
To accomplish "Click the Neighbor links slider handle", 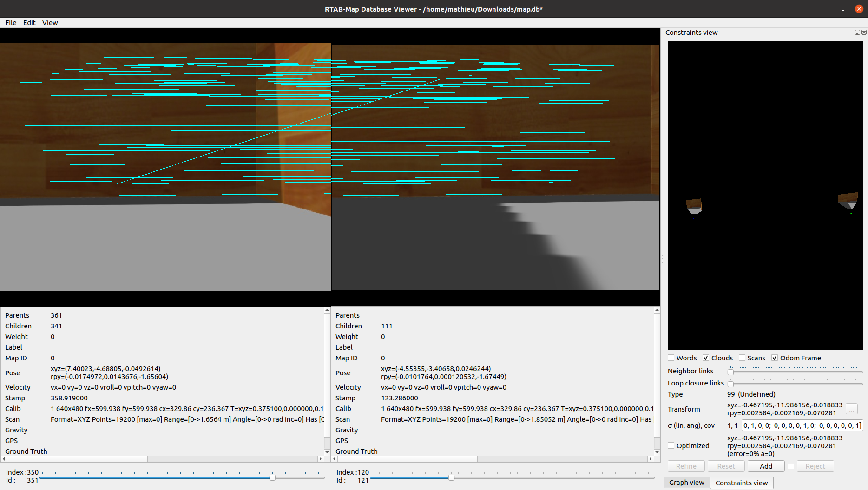I will 730,372.
